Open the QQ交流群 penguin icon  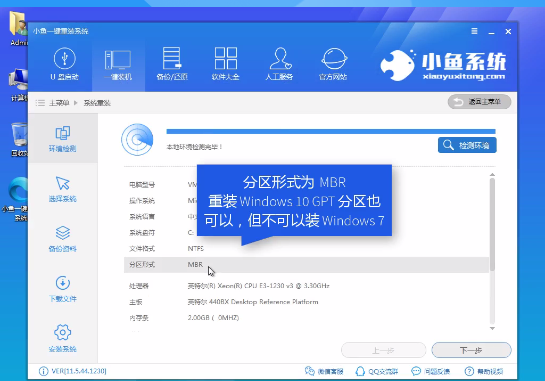[x=376, y=371]
